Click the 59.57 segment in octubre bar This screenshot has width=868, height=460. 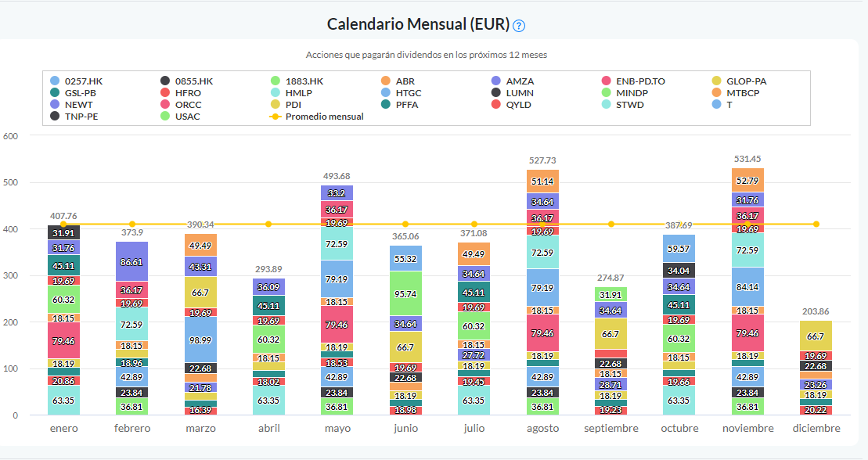click(x=679, y=249)
